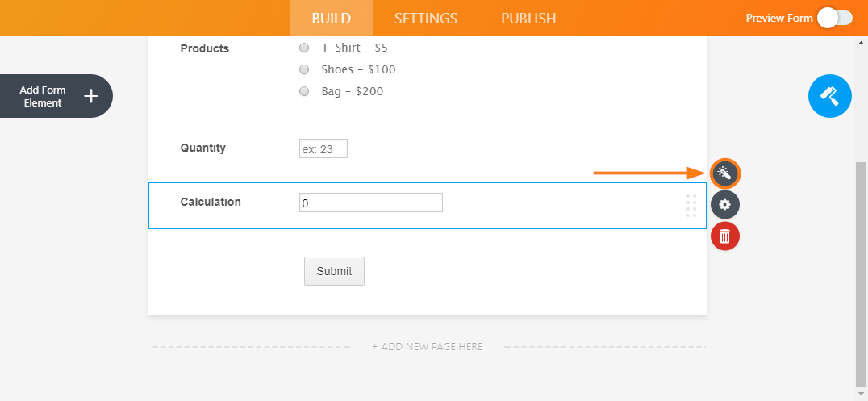Grab the Calculation field drag handle
Screen dimensions: 868x401
pyautogui.click(x=691, y=206)
